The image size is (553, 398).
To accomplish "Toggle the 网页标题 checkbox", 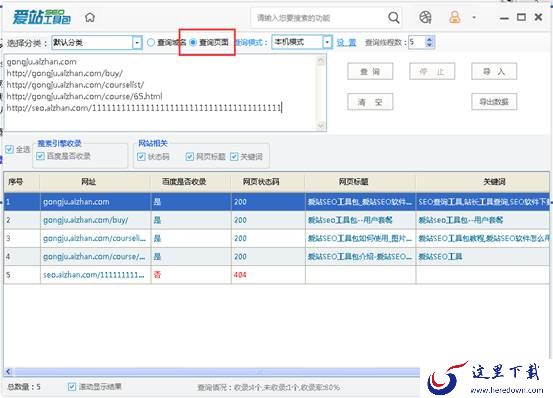I will 190,157.
